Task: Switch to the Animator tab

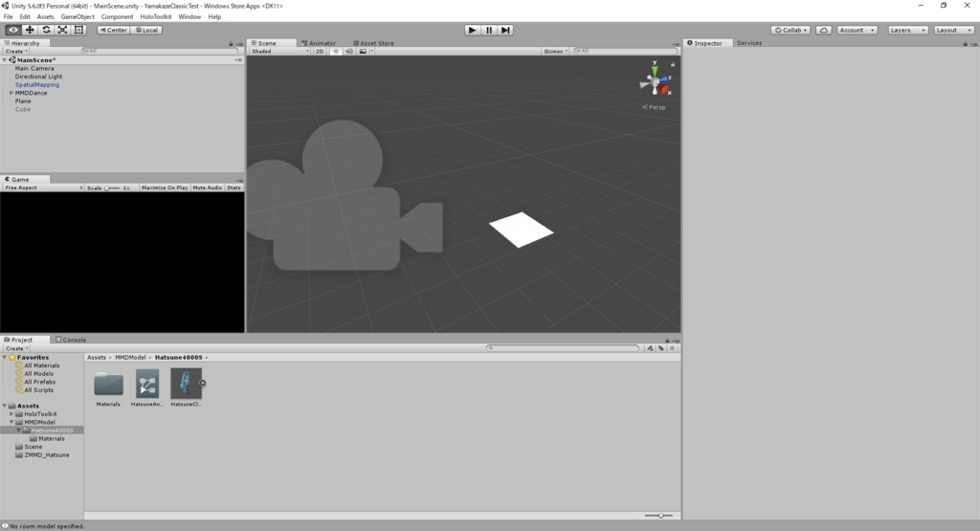Action: (319, 44)
